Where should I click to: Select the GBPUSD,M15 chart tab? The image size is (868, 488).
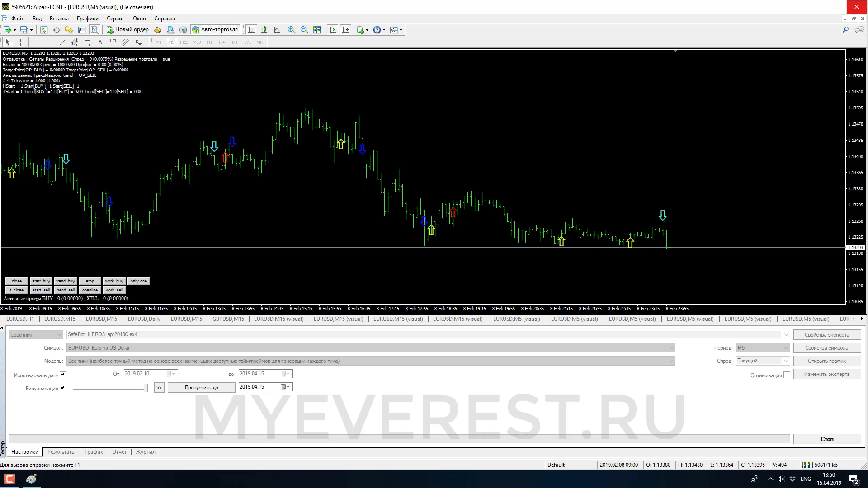228,319
